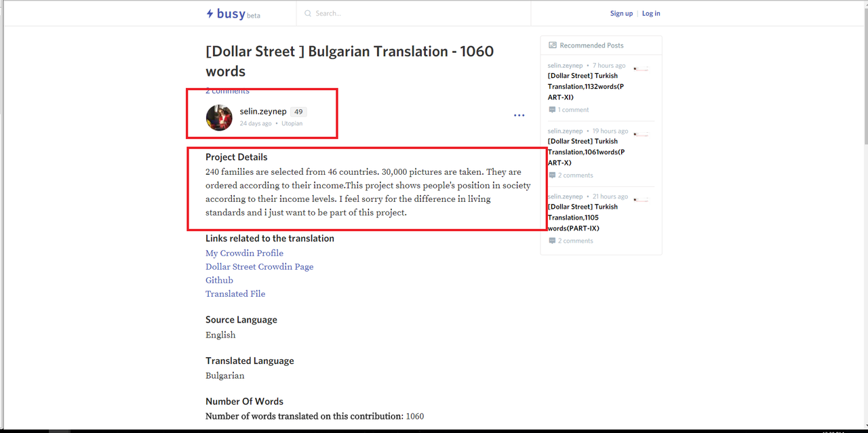Click the 24 days ago timestamp
The height and width of the screenshot is (433, 868).
tap(256, 124)
